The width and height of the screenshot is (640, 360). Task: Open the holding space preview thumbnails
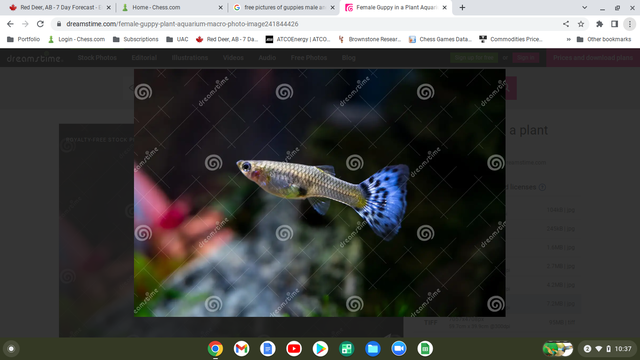pos(558,349)
